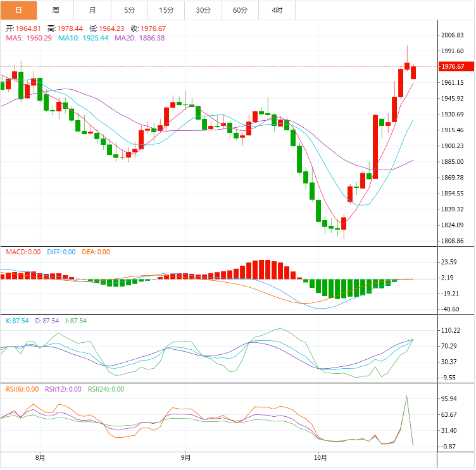The height and width of the screenshot is (470, 476).
Task: Switch to the 5分 timeframe
Action: (130, 10)
